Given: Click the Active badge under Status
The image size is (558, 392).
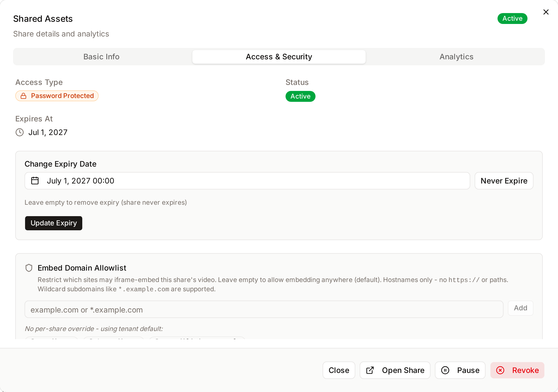Looking at the screenshot, I should (300, 96).
